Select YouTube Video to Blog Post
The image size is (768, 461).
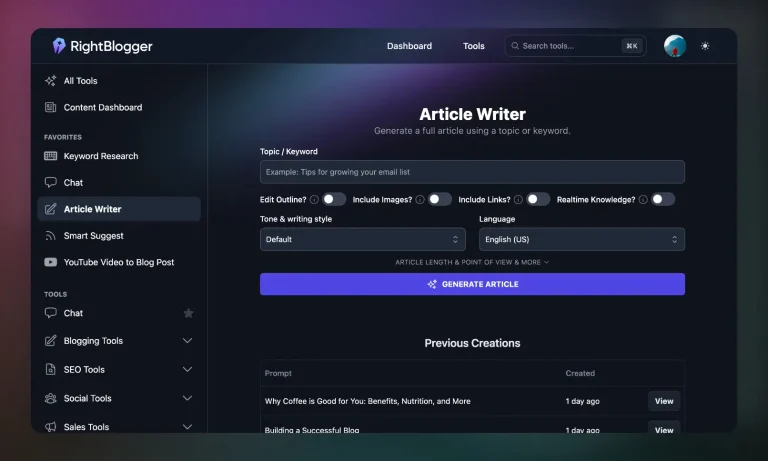coord(119,262)
